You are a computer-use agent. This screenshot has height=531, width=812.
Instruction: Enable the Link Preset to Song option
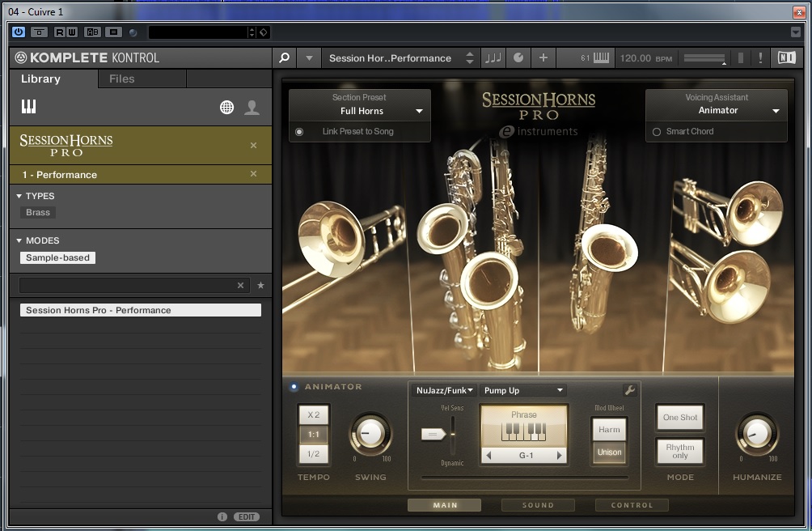click(299, 132)
